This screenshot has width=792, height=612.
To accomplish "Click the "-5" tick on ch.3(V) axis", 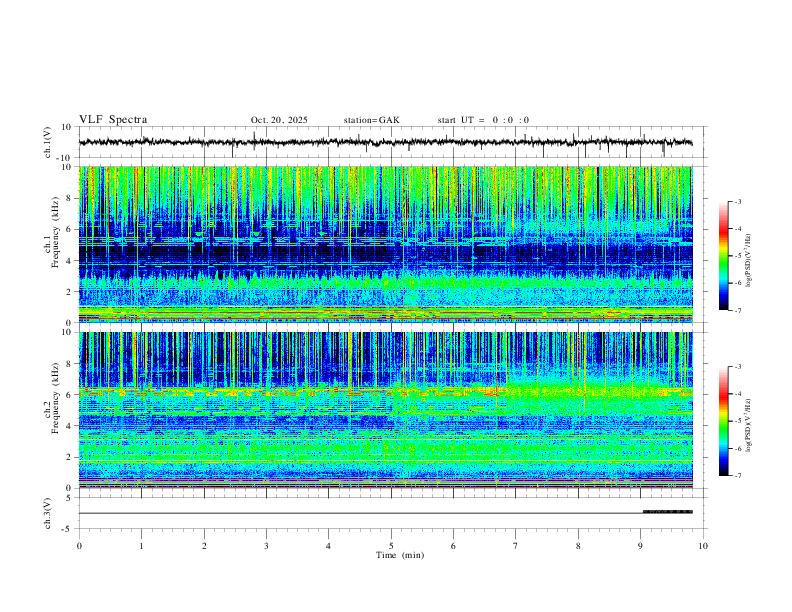I will pyautogui.click(x=68, y=529).
